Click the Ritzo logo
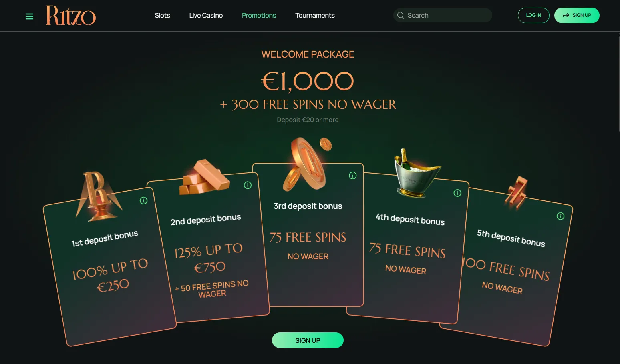 coord(71,16)
